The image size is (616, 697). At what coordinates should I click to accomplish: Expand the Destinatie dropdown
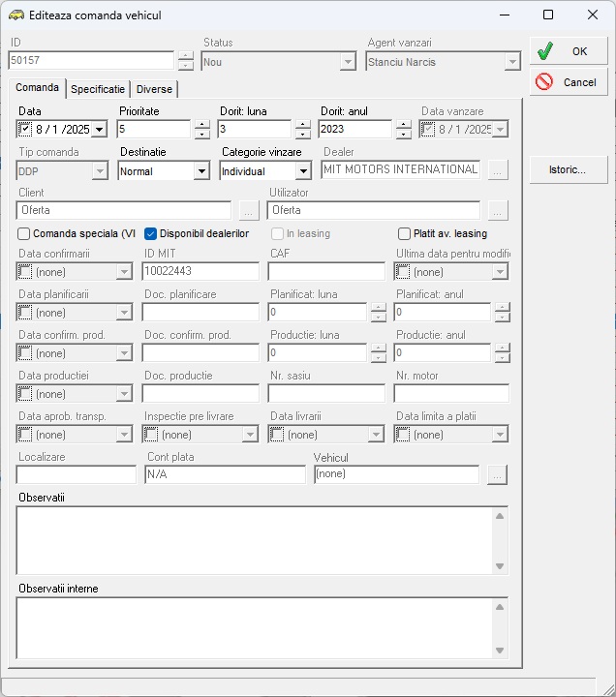[201, 171]
